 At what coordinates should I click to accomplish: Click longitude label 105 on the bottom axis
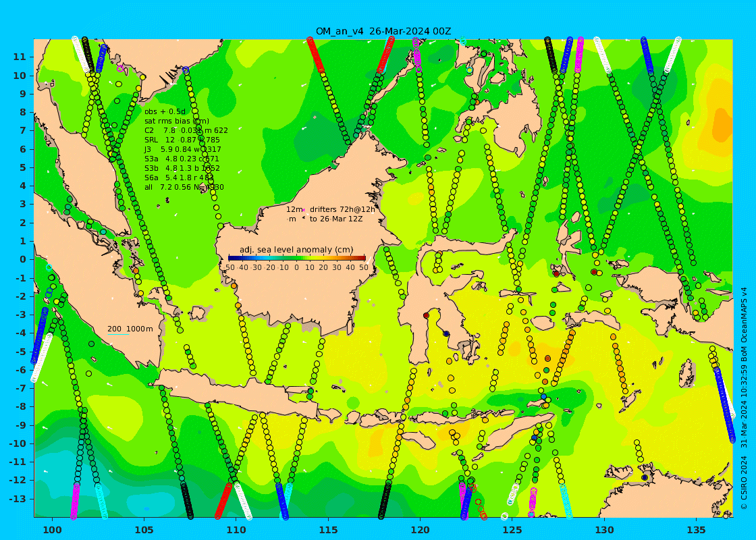(144, 529)
